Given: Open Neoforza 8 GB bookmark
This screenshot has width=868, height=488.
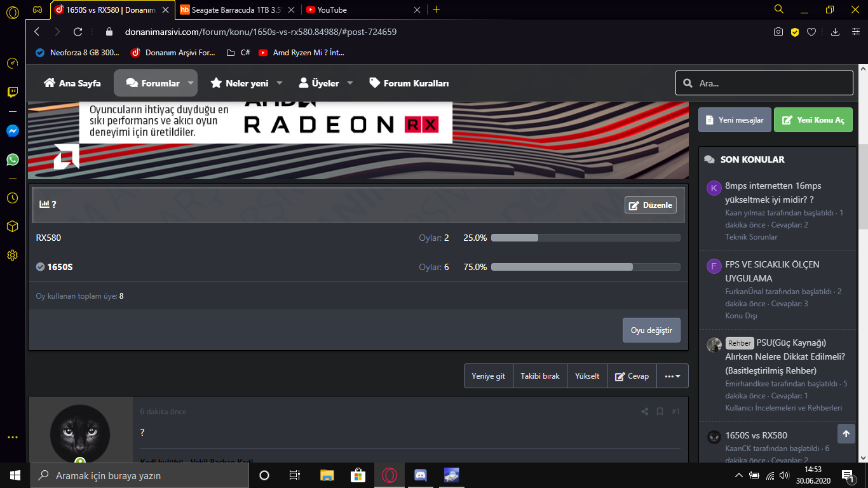Looking at the screenshot, I should point(78,53).
